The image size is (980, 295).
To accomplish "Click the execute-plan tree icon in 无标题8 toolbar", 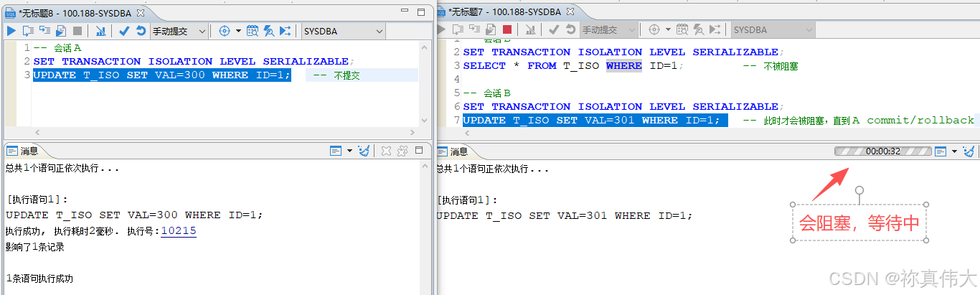I will 44,31.
